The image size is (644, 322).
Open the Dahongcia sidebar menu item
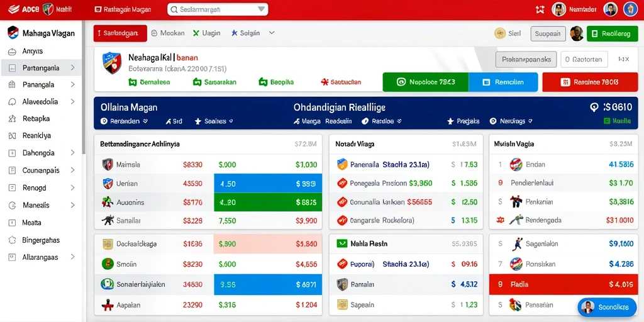click(x=42, y=153)
